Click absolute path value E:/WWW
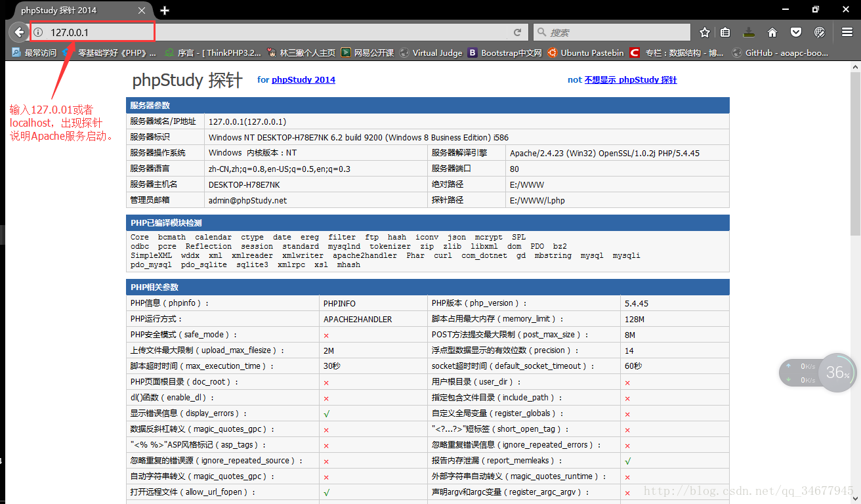861x504 pixels. pyautogui.click(x=526, y=184)
